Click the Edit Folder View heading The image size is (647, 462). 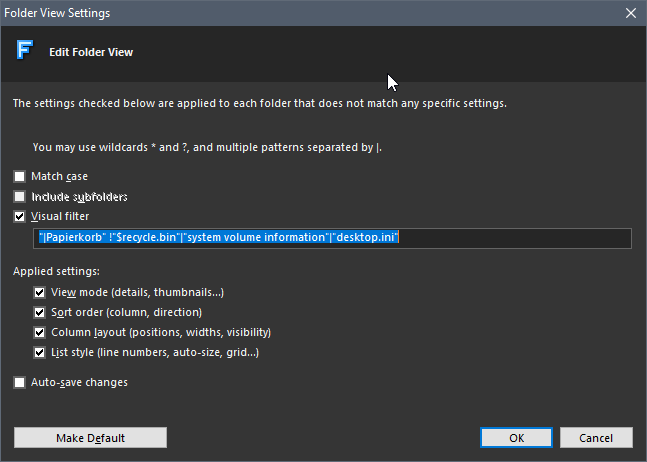pos(91,52)
